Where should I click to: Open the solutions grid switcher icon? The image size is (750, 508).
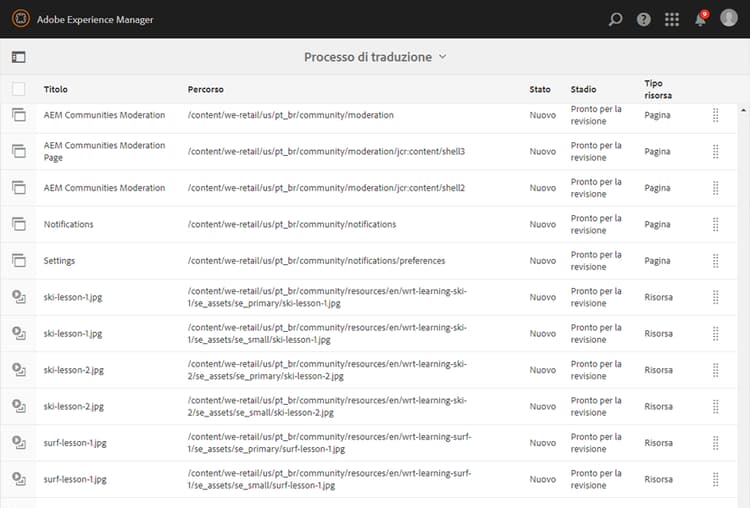click(x=672, y=19)
